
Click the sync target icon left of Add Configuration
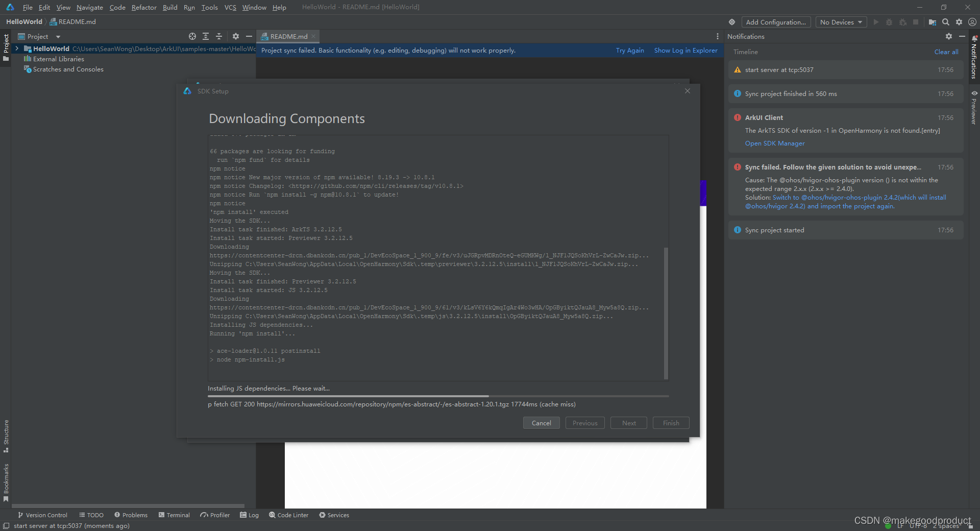click(732, 22)
